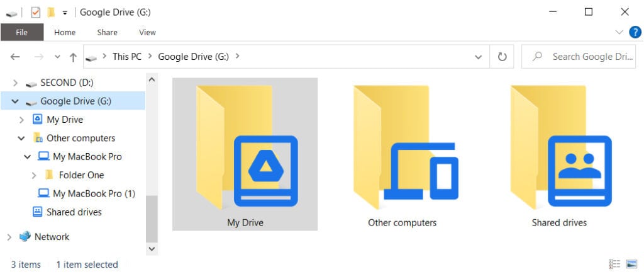Click the New folder icon in title bar
Screen dimensions: 644x274
[51, 13]
